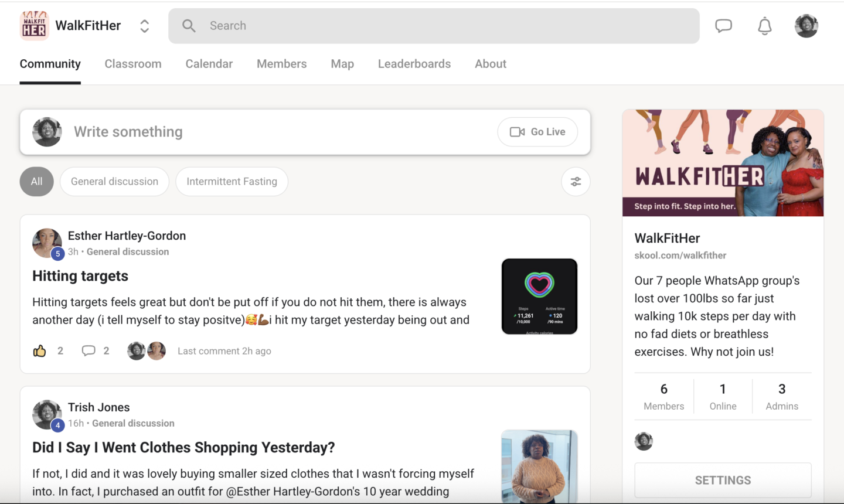Image resolution: width=844 pixels, height=504 pixels.
Task: Open comments on Hitting targets post
Action: coord(89,351)
